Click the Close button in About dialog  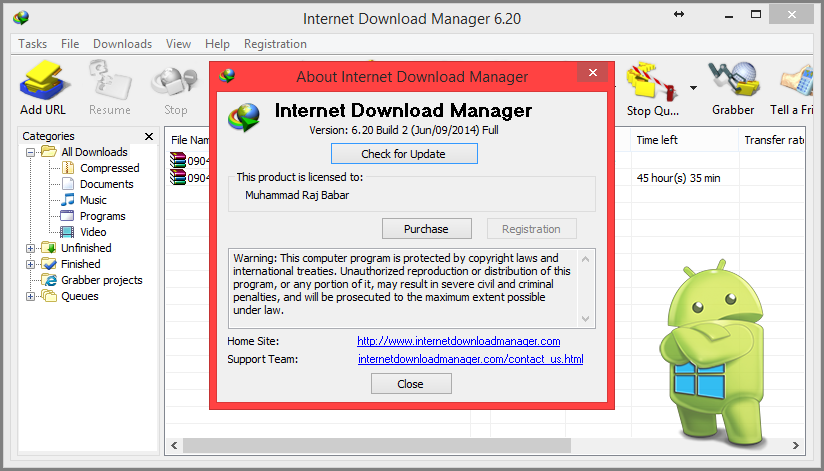point(411,384)
